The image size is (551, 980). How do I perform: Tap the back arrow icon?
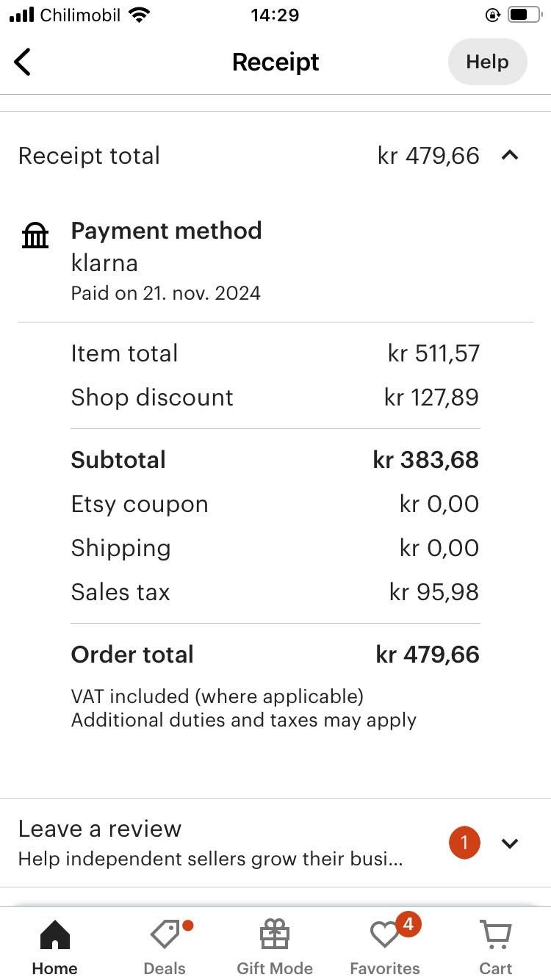coord(24,62)
